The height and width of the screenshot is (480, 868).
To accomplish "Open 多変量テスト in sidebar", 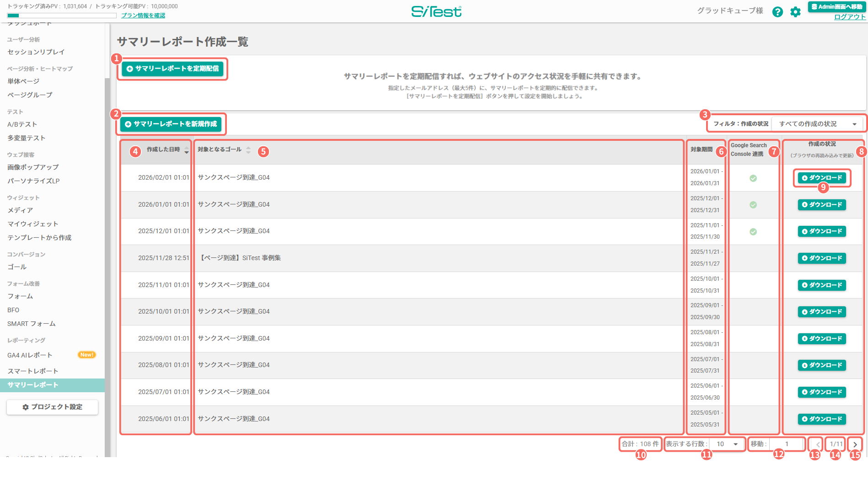I will coord(26,138).
